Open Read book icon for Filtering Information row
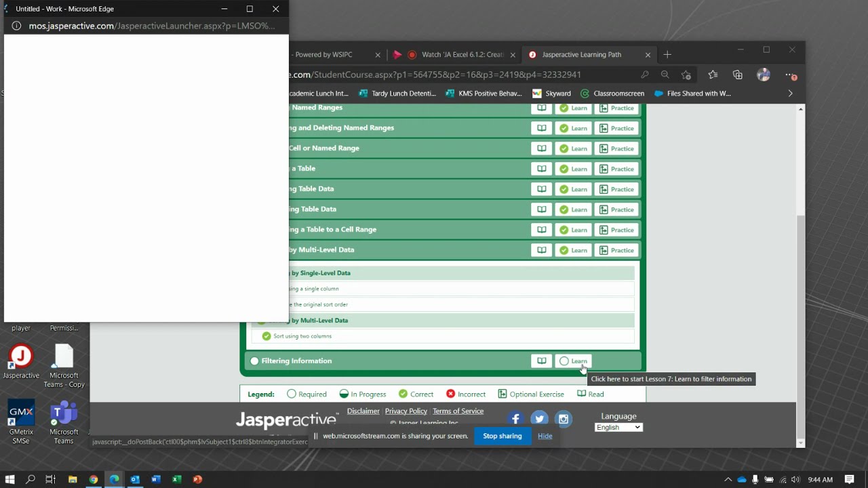Screen dimensions: 868x488 pyautogui.click(x=541, y=361)
